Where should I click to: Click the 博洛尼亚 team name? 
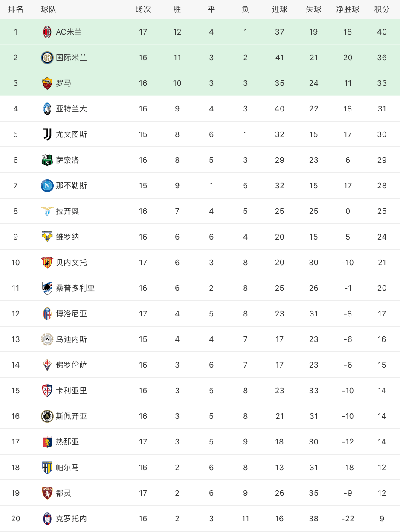coord(72,314)
